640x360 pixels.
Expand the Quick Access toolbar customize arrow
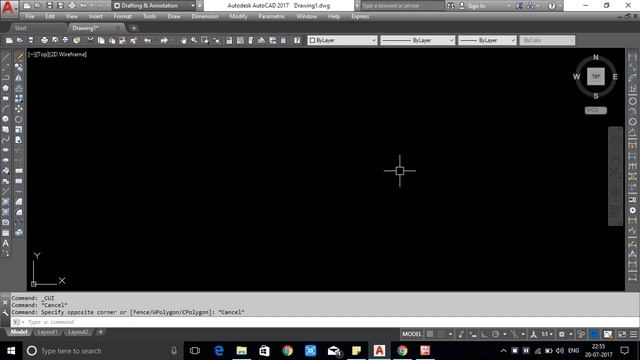200,6
